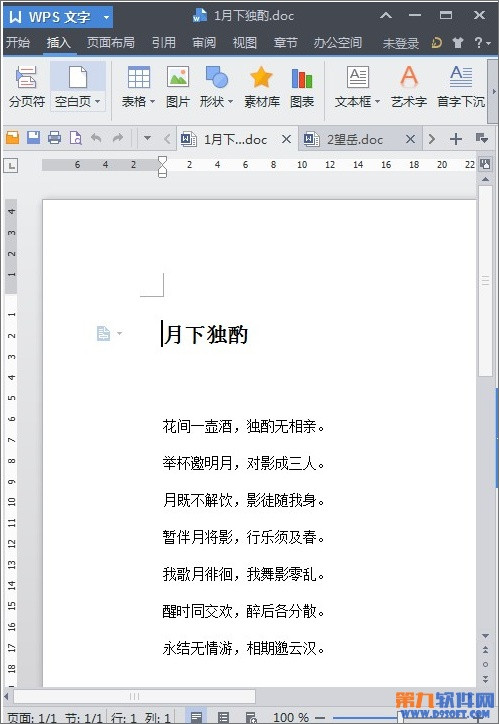Open the WPS 文字 application menu arrow
The height and width of the screenshot is (724, 499).
pos(107,18)
